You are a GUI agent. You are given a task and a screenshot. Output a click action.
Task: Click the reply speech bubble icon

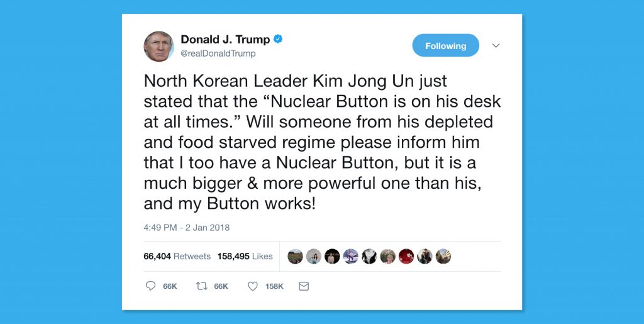151,286
